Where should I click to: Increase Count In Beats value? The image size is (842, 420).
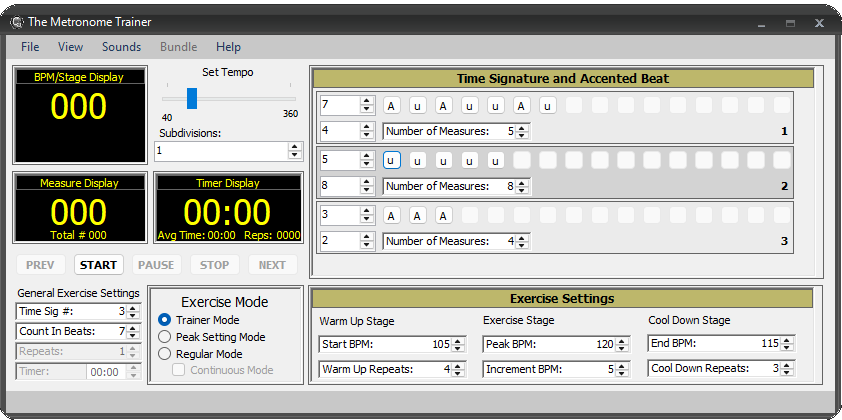click(133, 328)
